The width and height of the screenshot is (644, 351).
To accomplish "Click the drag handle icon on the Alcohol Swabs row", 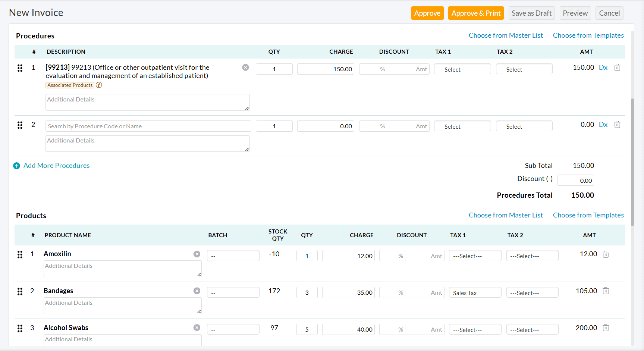I will (20, 328).
